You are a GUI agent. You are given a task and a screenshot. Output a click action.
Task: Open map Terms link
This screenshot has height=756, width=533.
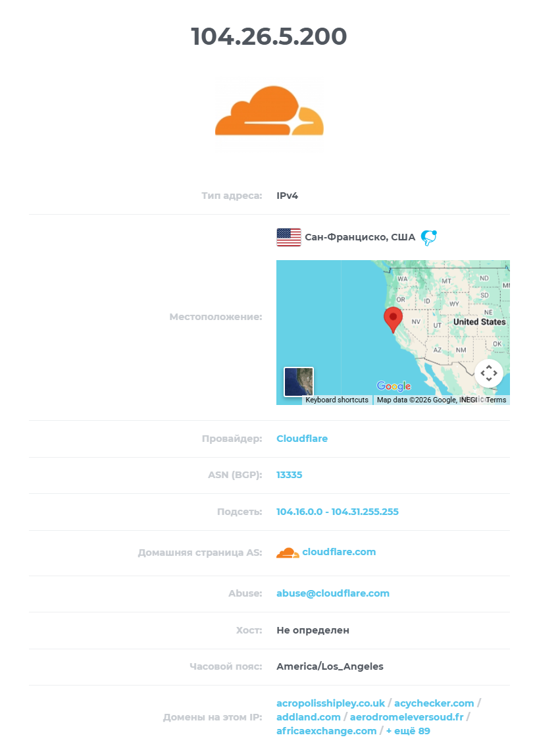click(496, 400)
